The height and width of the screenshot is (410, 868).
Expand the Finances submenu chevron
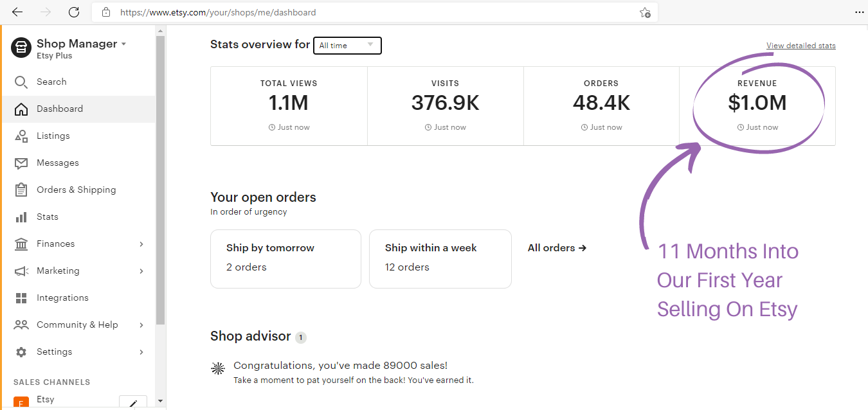pos(141,244)
